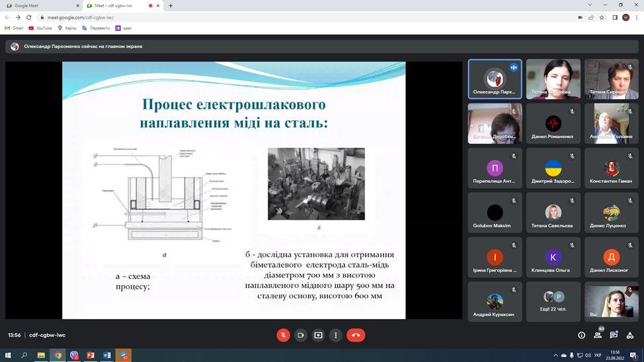
Task: Click the Ірина Григорівна tile
Action: coord(495,258)
